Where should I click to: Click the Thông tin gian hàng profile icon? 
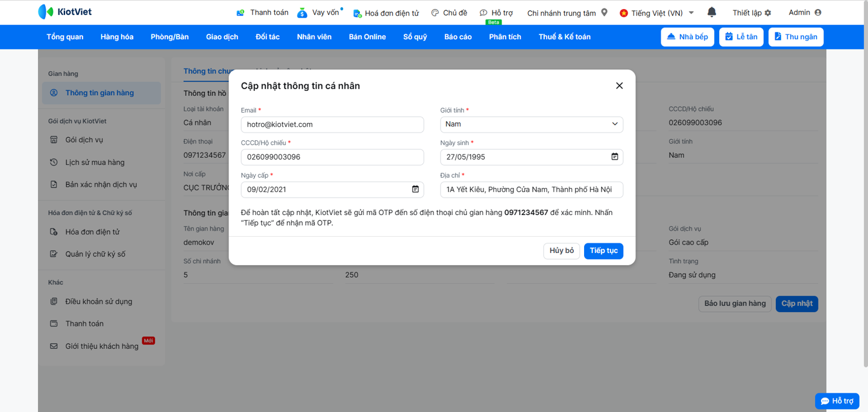[54, 93]
